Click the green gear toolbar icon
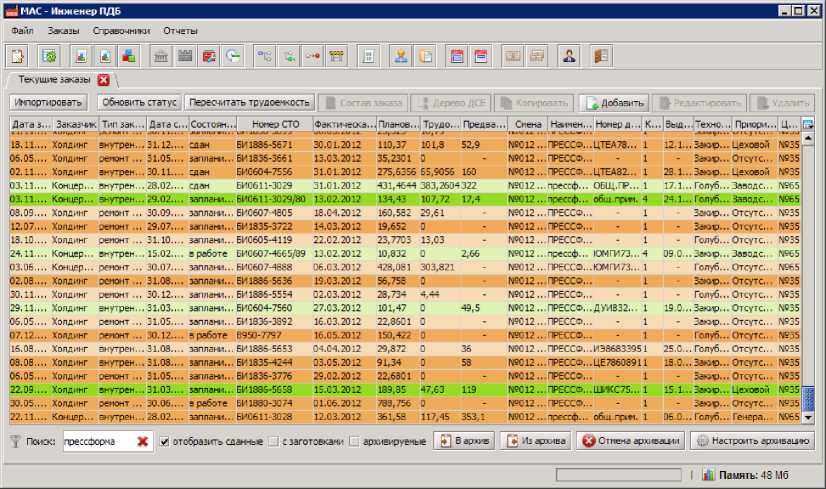 (x=48, y=56)
